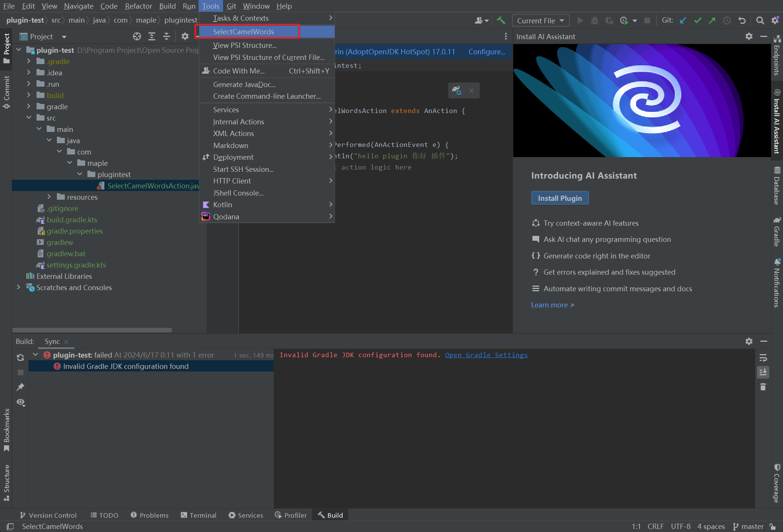Click Reload Gradle sync icon in Build panel
The width and height of the screenshot is (783, 532).
[x=20, y=358]
